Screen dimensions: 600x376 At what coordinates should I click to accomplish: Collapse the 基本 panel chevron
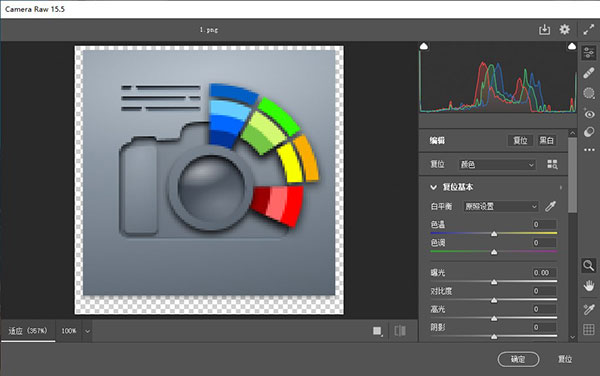pyautogui.click(x=433, y=187)
